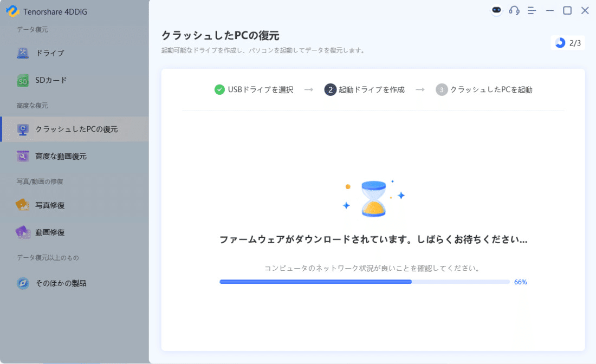The image size is (596, 364).
Task: Click the subtitle describing bootable drive creation
Action: point(263,50)
